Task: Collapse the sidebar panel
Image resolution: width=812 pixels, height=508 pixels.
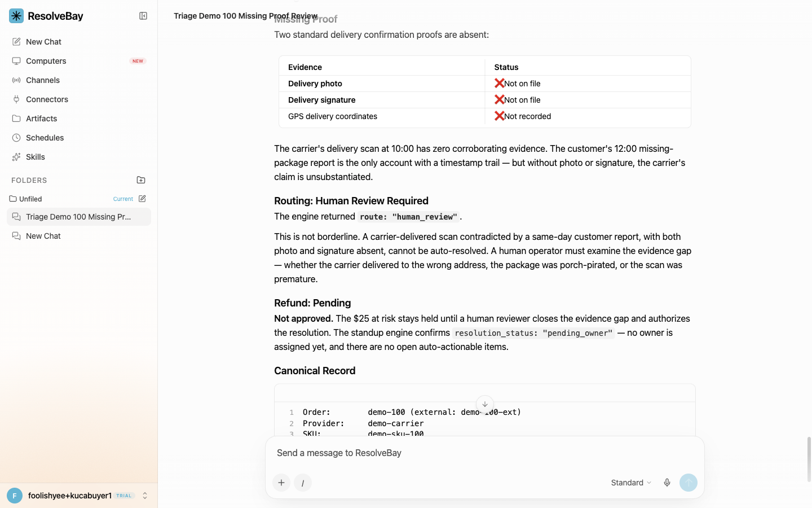Action: pos(143,16)
